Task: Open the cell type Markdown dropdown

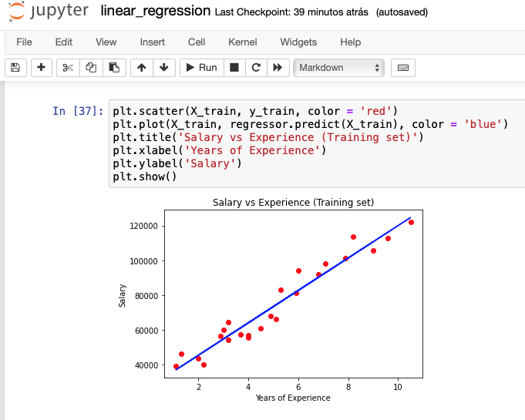Action: tap(338, 68)
